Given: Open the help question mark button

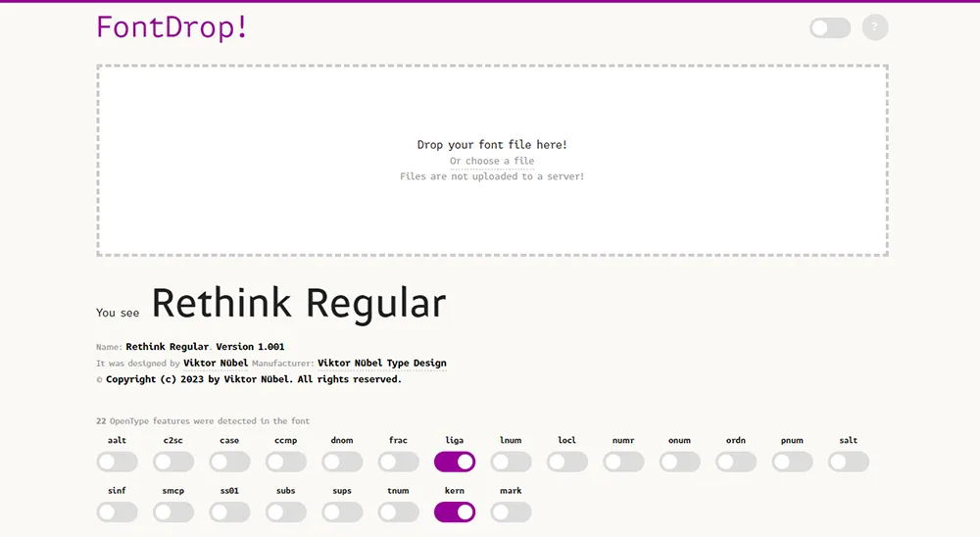Looking at the screenshot, I should pos(875,27).
